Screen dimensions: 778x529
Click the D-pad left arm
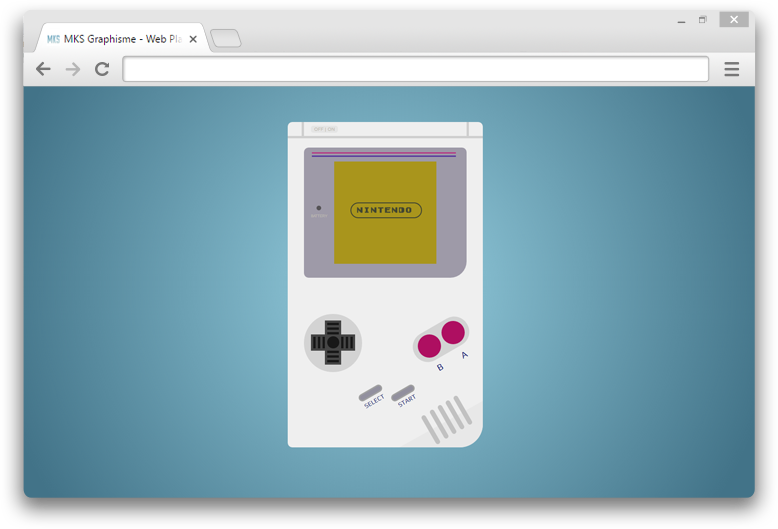pos(319,342)
